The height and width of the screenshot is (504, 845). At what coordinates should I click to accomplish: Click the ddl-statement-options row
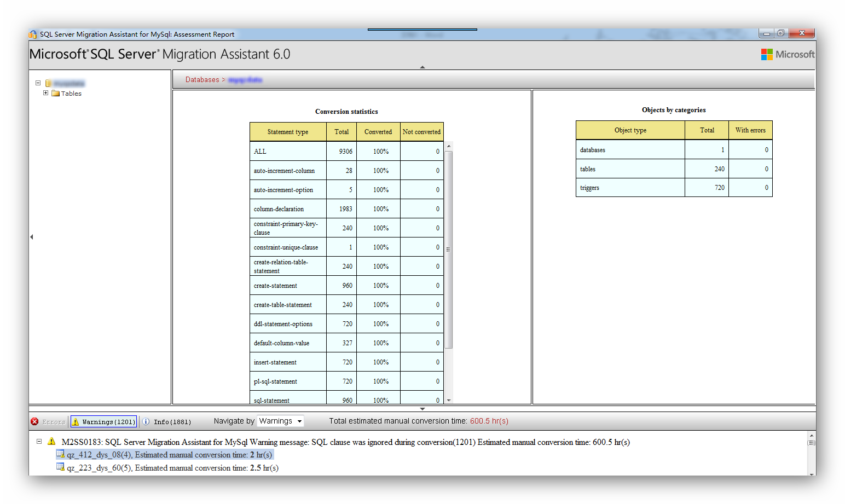click(346, 324)
